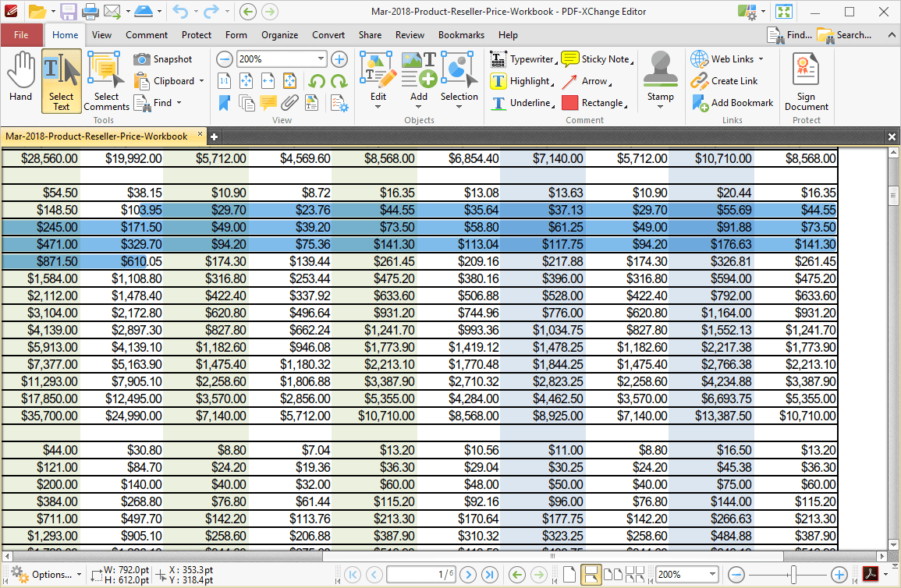Toggle Select Comments mode
The image size is (901, 588).
click(105, 80)
